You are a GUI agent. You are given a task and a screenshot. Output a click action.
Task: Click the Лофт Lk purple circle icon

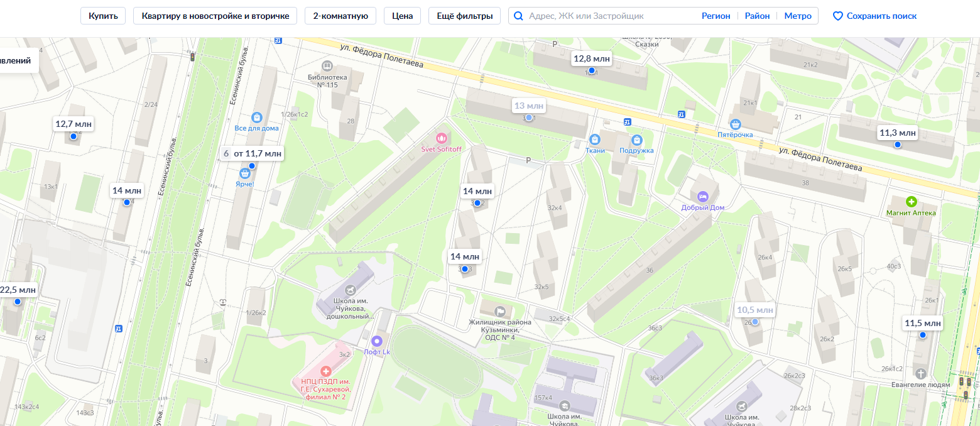pyautogui.click(x=377, y=341)
